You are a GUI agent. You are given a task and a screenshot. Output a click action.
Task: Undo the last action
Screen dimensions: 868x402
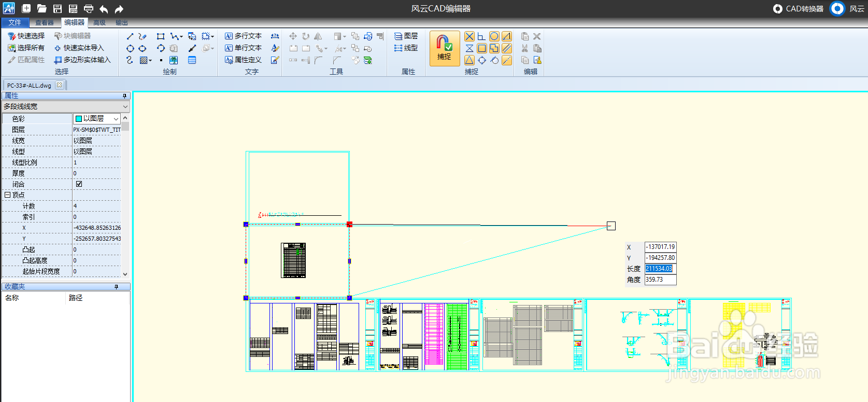[x=104, y=9]
